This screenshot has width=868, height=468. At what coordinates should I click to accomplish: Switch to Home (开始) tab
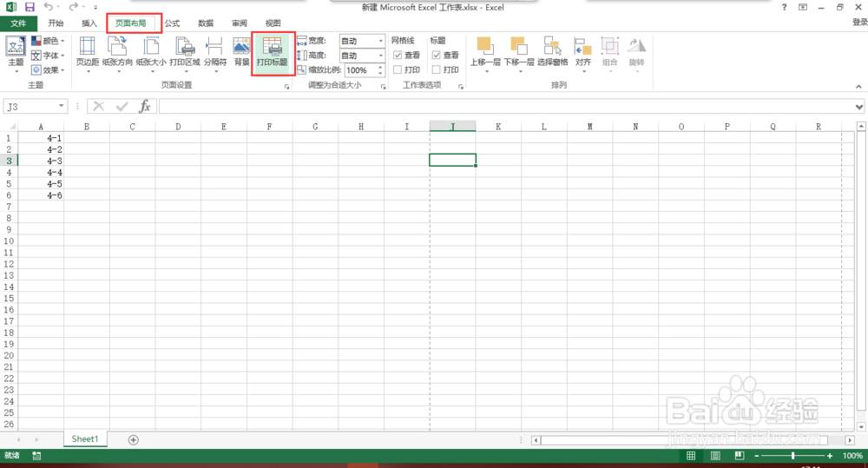(x=56, y=23)
